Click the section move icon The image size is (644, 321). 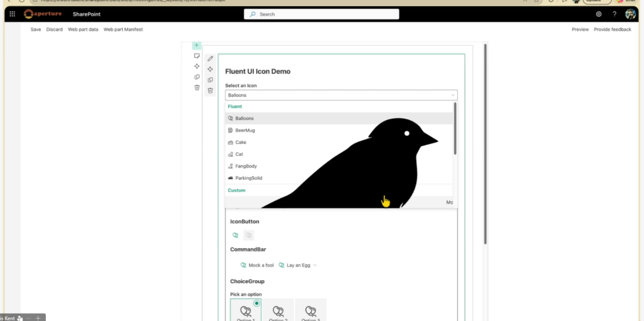coord(197,66)
